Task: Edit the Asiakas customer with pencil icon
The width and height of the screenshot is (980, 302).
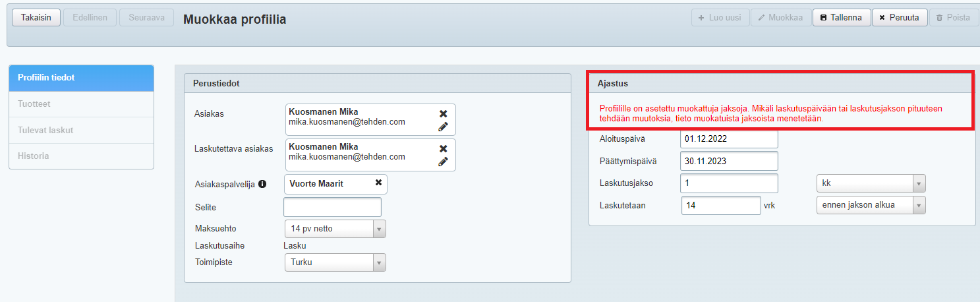Action: click(x=444, y=127)
